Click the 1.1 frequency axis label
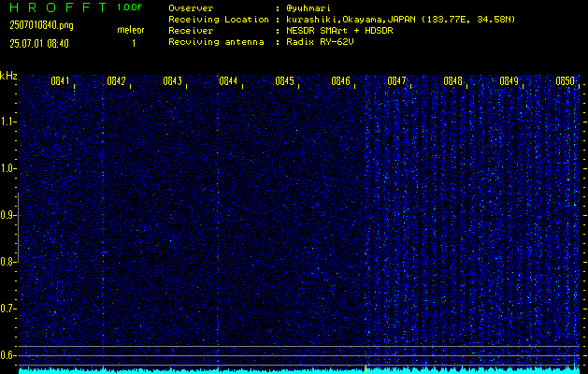Image resolution: width=588 pixels, height=374 pixels. (x=8, y=122)
